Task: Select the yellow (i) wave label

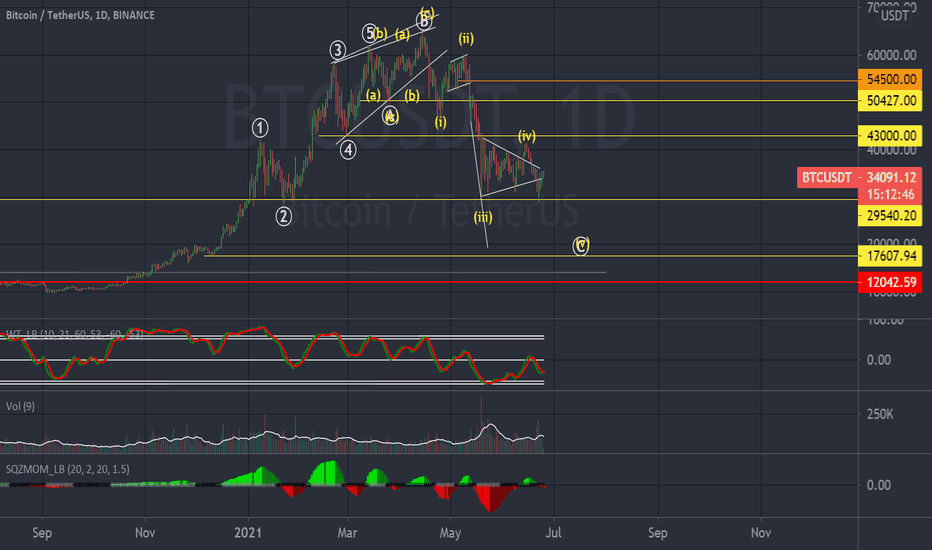Action: 440,122
